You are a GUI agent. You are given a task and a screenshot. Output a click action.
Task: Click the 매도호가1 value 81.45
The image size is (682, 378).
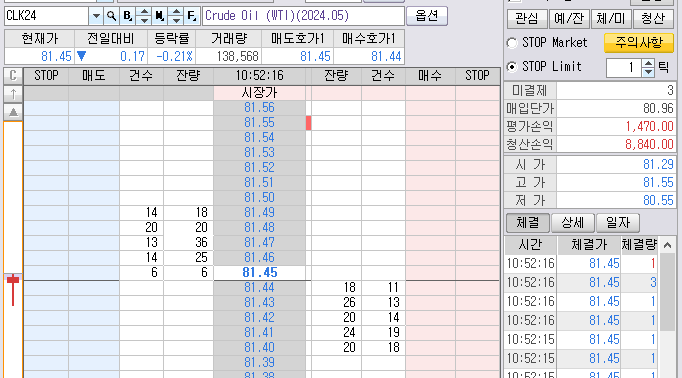[x=298, y=56]
